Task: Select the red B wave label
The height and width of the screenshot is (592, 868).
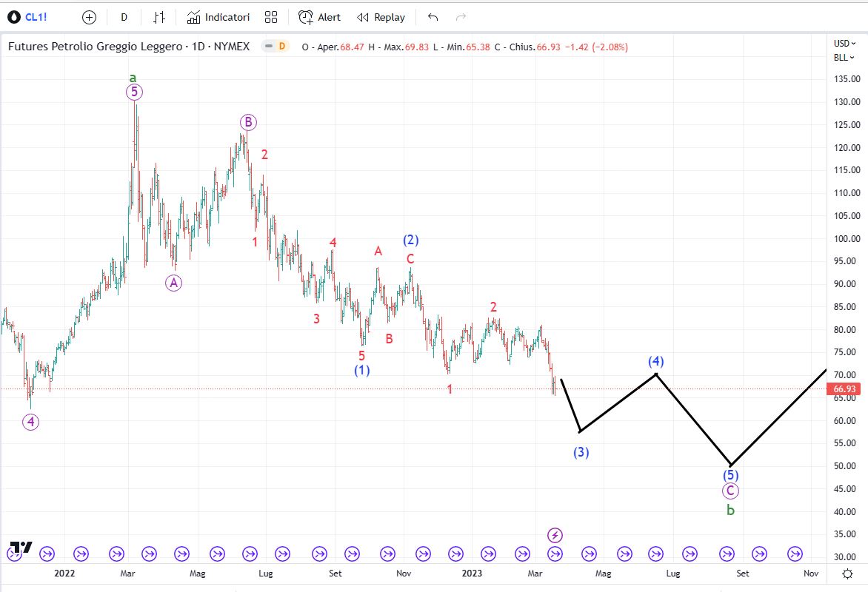Action: (389, 339)
